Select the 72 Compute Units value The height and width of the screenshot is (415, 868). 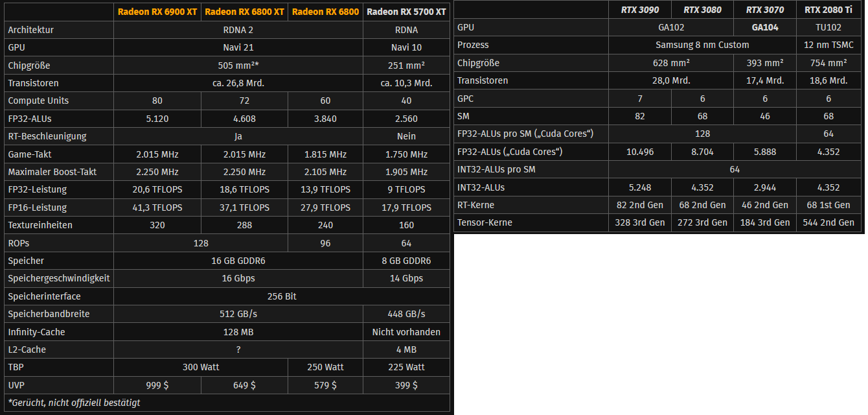[244, 101]
